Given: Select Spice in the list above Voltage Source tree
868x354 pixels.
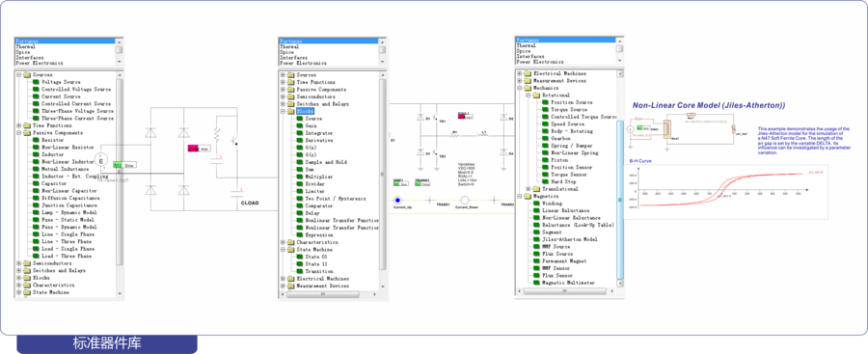Looking at the screenshot, I should tap(23, 52).
